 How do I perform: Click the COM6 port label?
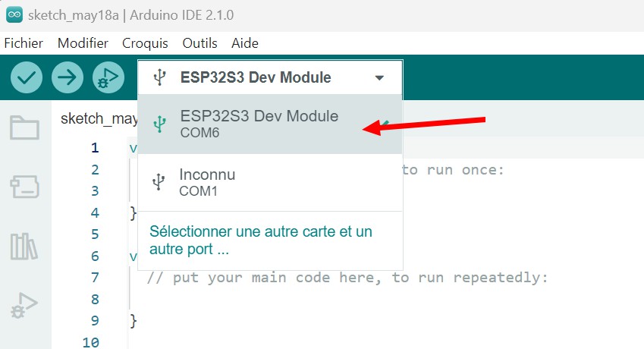coord(199,133)
